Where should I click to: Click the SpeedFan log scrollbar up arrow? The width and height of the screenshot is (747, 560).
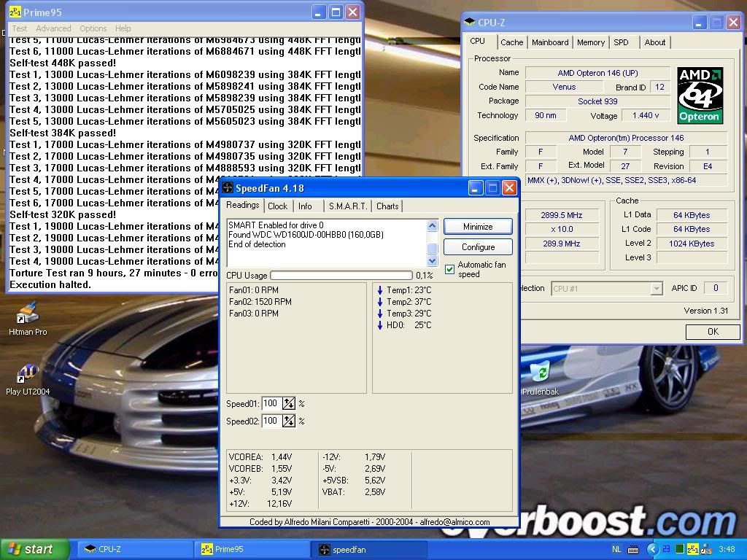(432, 225)
